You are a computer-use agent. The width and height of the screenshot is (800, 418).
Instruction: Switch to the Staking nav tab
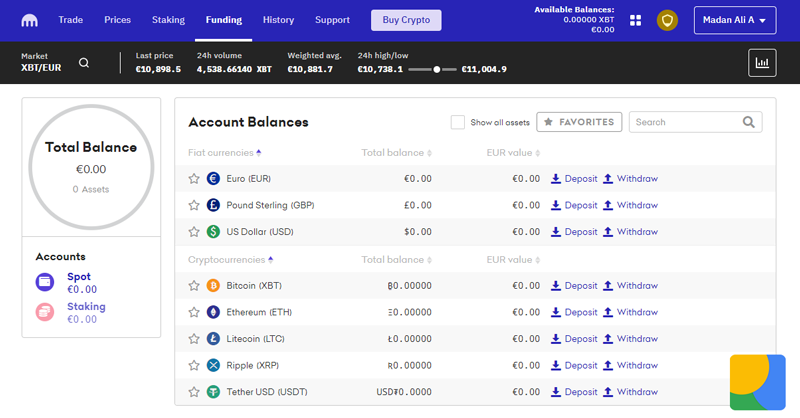coord(168,20)
